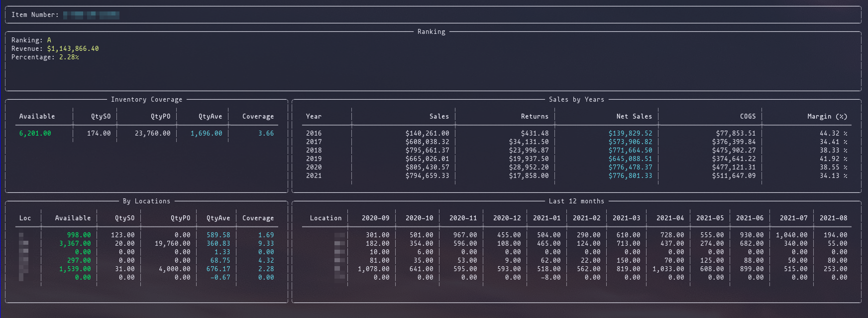Click the 2021-08 month header

click(834, 218)
